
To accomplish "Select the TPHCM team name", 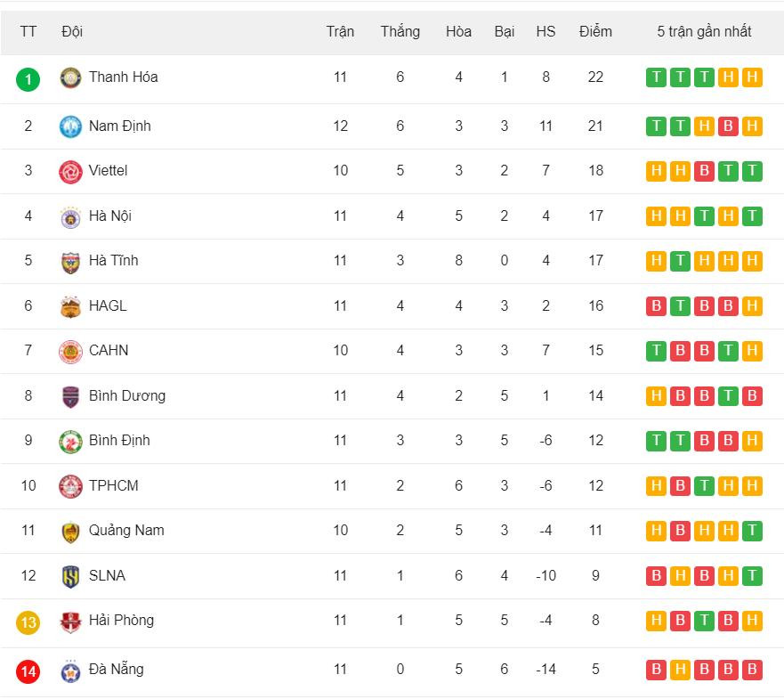I will tap(113, 485).
